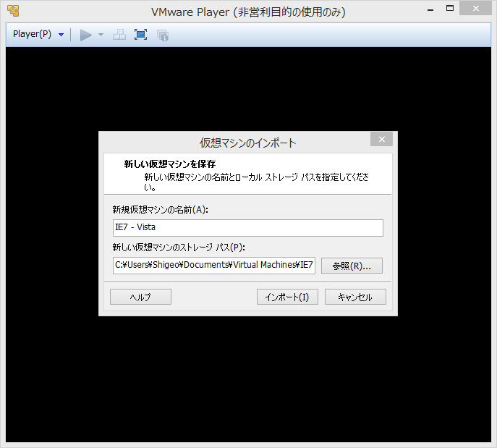Click the 新規仮想マシンの名前(A): label

tap(161, 210)
